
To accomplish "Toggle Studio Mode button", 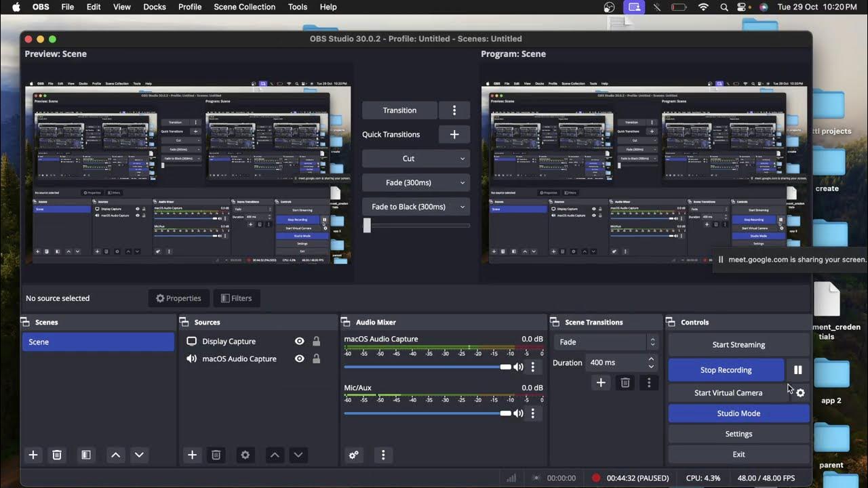I will coord(738,413).
